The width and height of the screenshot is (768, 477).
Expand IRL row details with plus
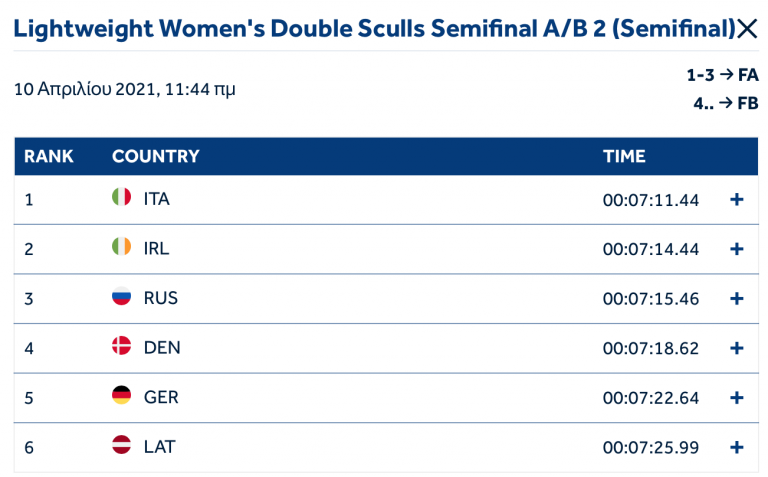click(737, 249)
